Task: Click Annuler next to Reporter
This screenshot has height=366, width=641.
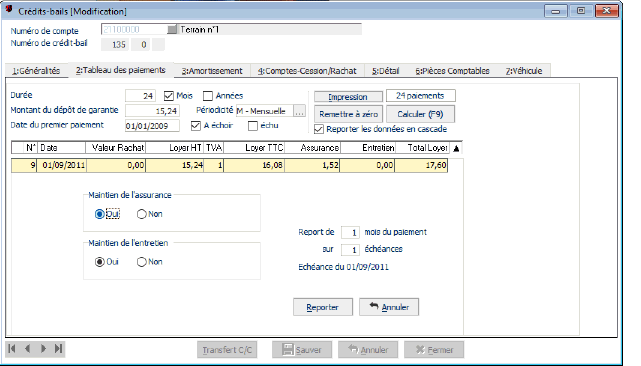Action: [389, 307]
